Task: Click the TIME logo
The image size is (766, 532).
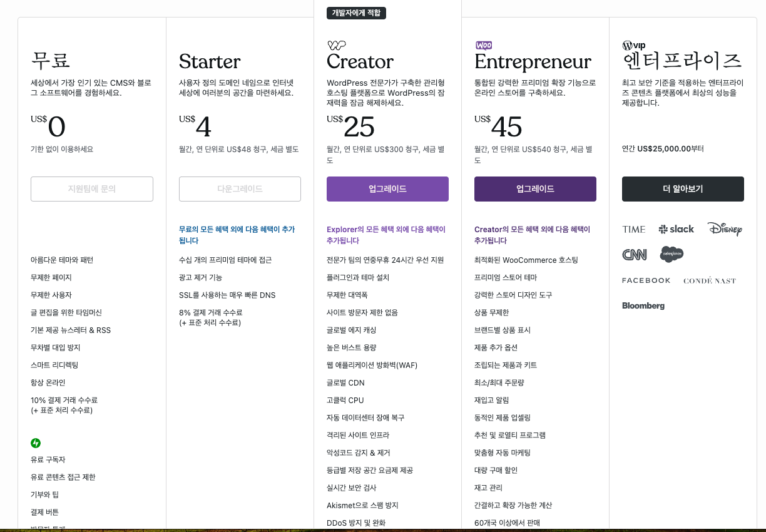Action: click(x=633, y=230)
